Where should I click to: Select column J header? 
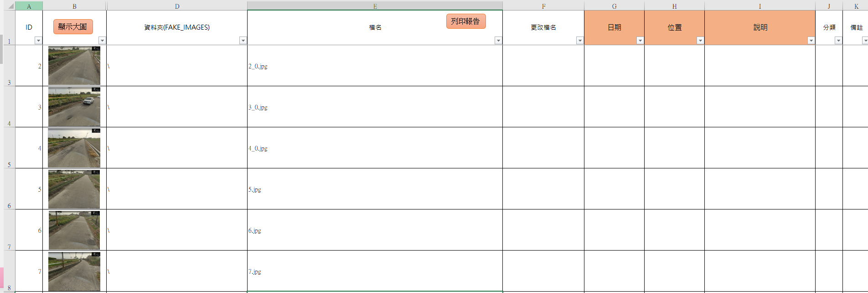click(829, 6)
